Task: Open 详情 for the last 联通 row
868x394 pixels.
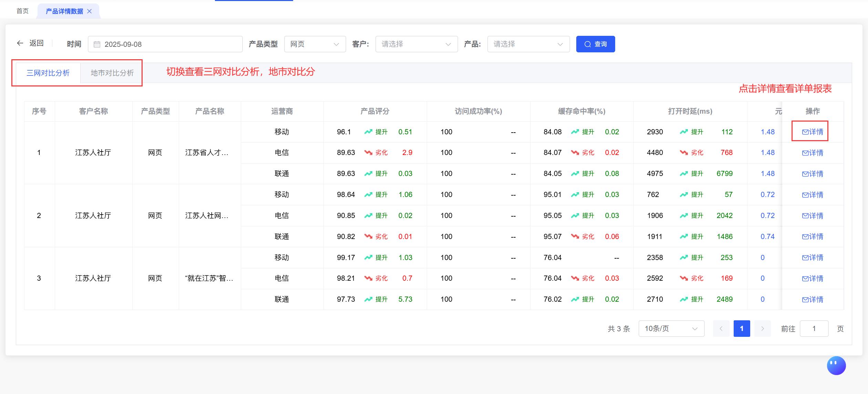Action: (x=813, y=299)
